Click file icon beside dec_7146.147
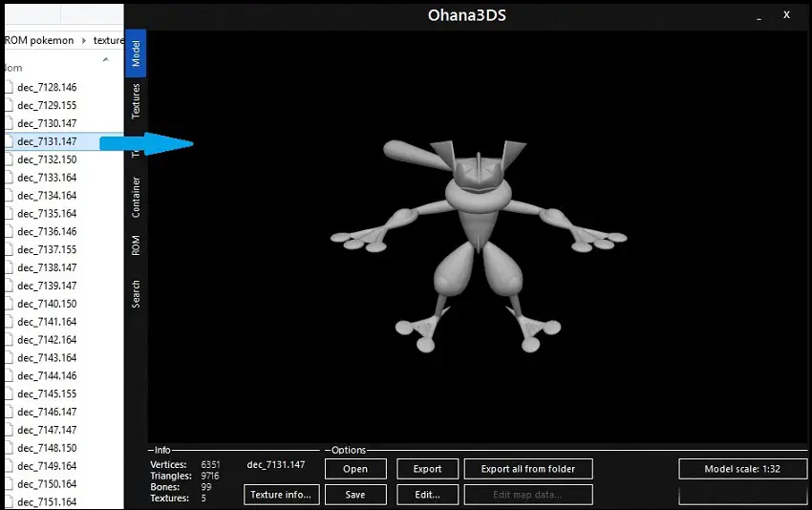 (x=9, y=413)
